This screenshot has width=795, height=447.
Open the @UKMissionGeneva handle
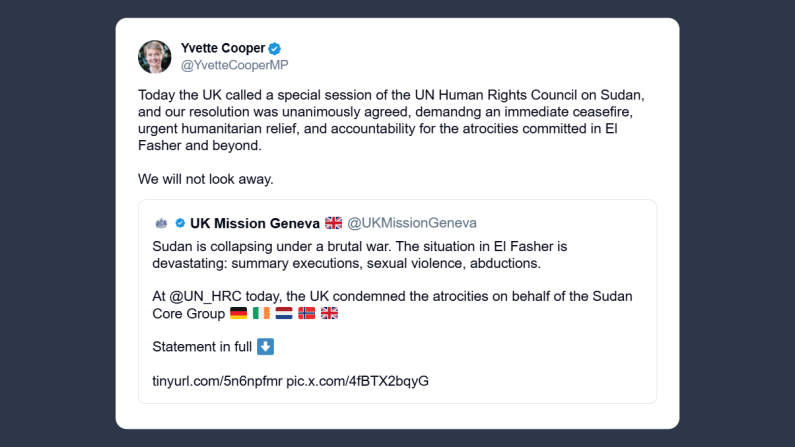pos(412,223)
